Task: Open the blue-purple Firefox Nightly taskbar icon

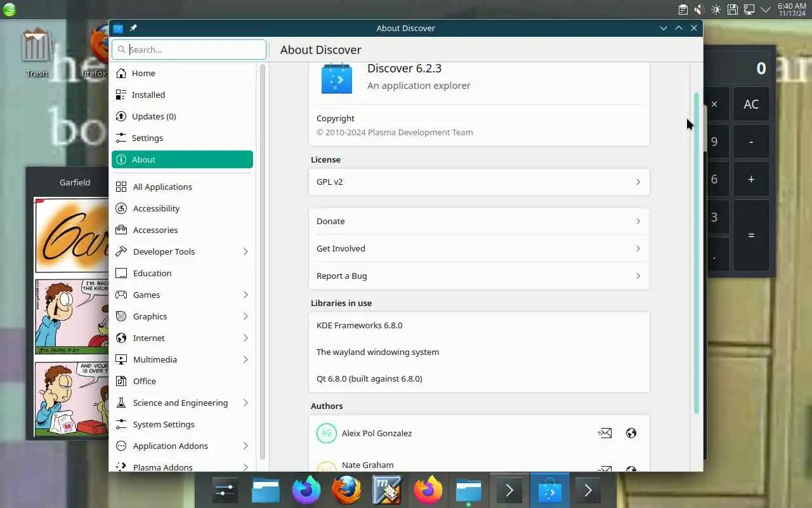Action: (x=306, y=490)
